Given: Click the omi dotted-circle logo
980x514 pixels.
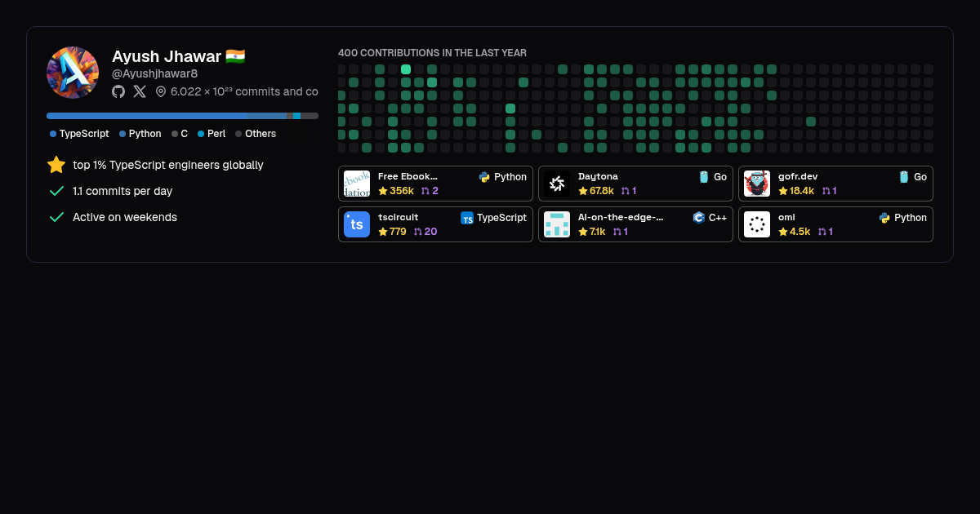Looking at the screenshot, I should tap(757, 224).
